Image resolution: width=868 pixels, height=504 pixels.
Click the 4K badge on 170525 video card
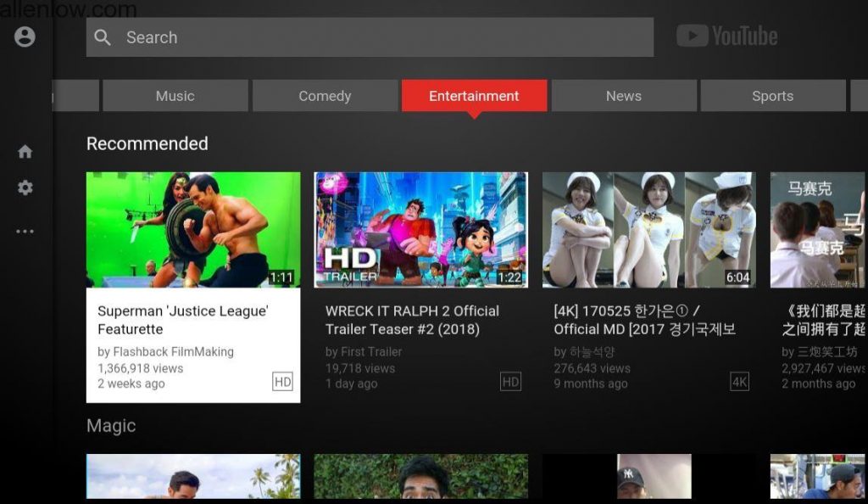tap(739, 382)
